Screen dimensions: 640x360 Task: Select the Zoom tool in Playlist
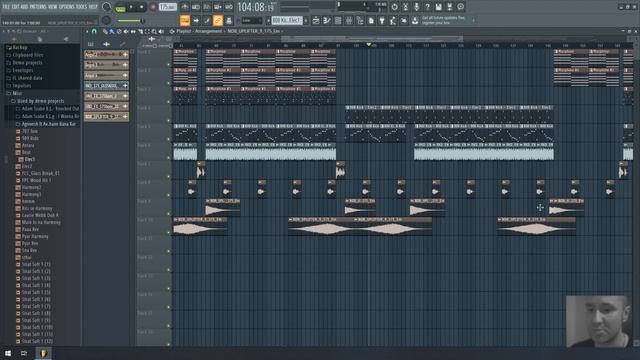click(154, 31)
